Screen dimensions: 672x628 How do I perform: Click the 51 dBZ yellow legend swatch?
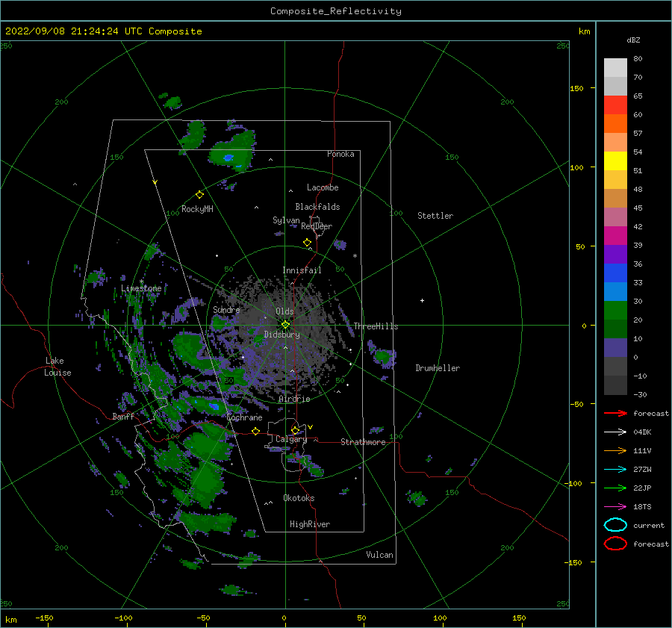click(x=615, y=161)
